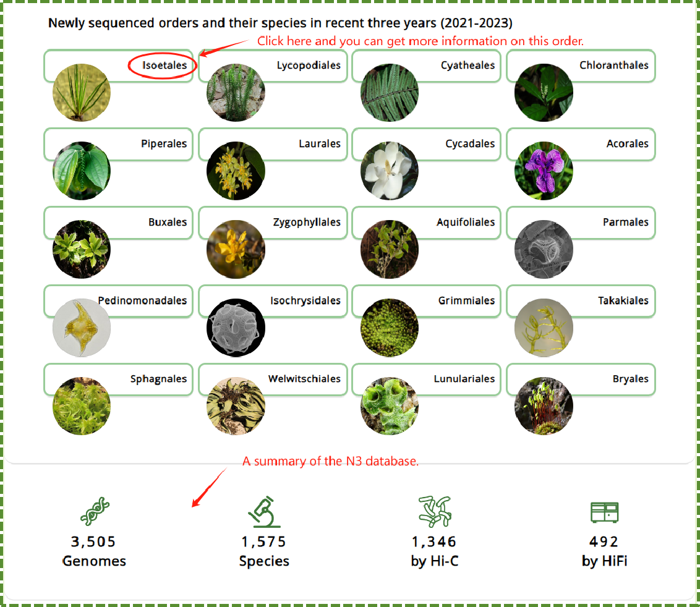Image resolution: width=700 pixels, height=607 pixels.
Task: Select the Zygophyllales order label
Action: (x=307, y=223)
